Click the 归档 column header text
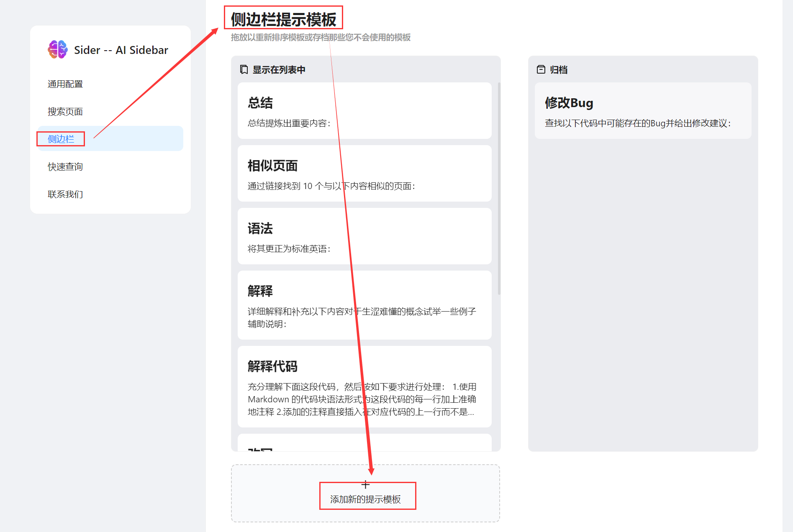Image resolution: width=793 pixels, height=532 pixels. tap(559, 69)
